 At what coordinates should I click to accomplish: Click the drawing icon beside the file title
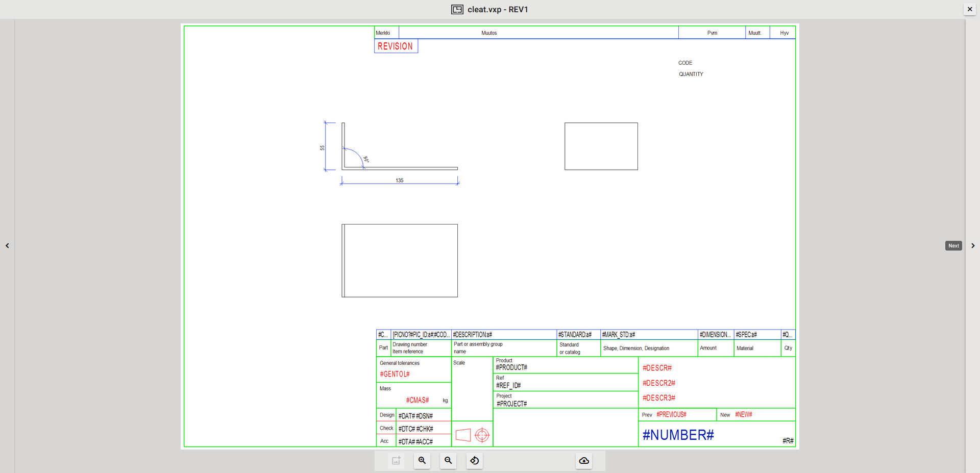coord(457,9)
